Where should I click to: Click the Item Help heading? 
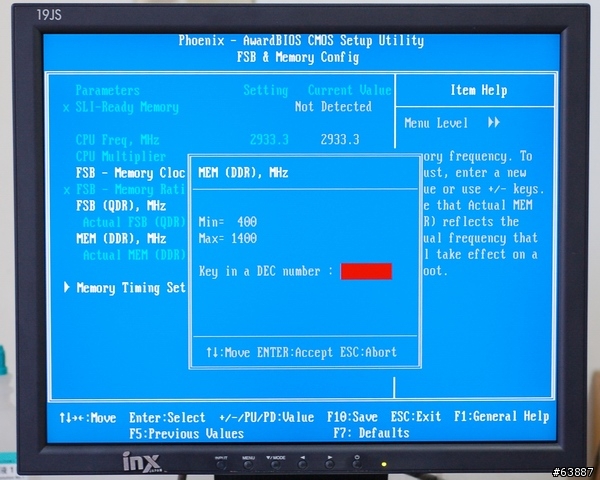479,90
